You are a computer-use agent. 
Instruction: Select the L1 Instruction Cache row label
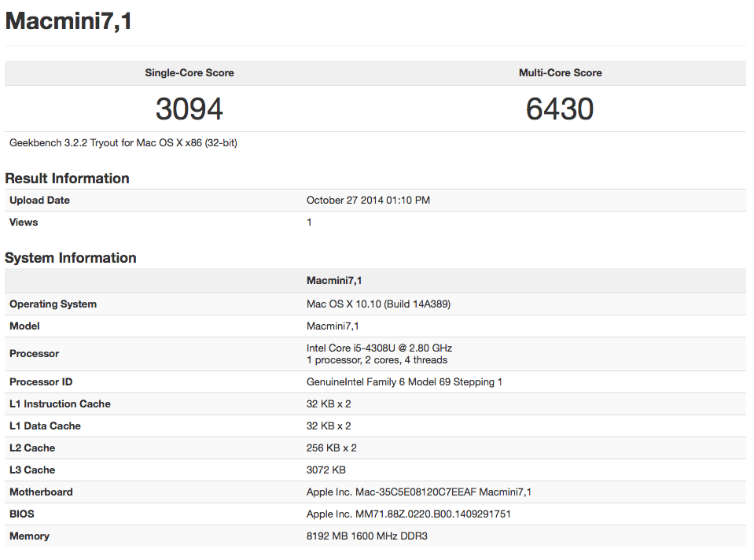[x=60, y=404]
